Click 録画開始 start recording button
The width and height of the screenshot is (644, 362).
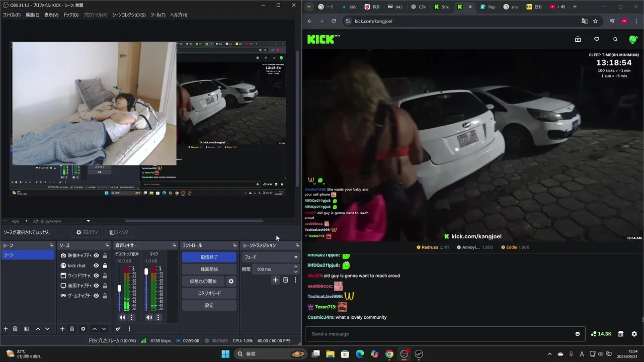click(209, 269)
